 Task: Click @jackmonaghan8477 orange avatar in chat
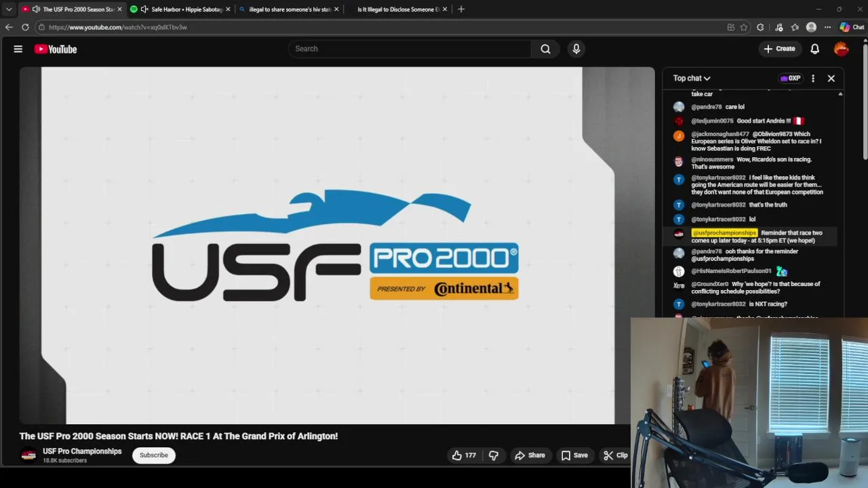point(679,136)
